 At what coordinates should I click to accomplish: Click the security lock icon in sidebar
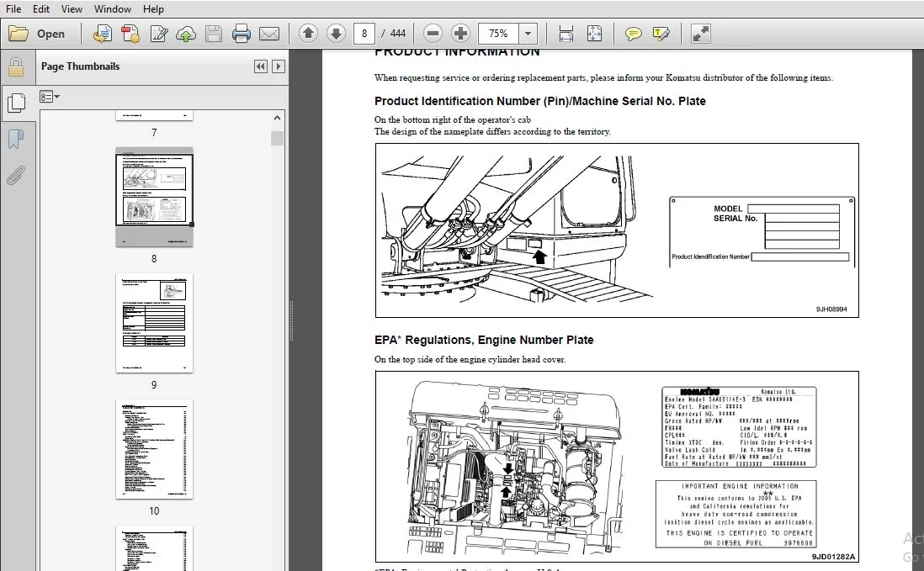(x=16, y=67)
